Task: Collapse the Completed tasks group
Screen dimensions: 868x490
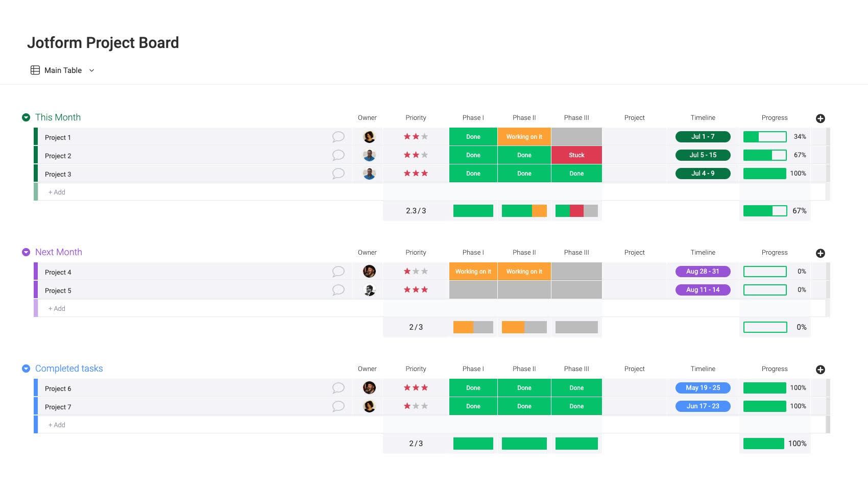Action: (x=26, y=368)
